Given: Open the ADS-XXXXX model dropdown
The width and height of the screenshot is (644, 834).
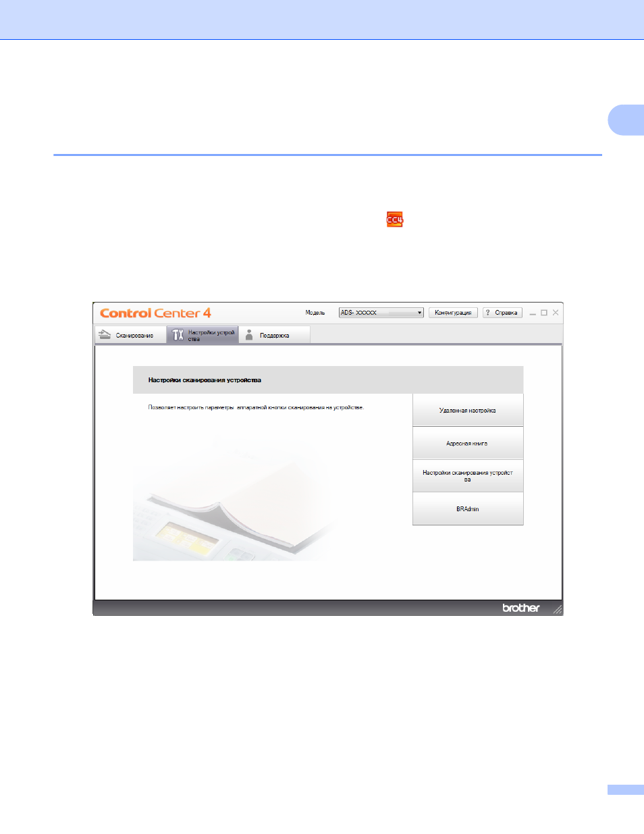Looking at the screenshot, I should coord(381,313).
